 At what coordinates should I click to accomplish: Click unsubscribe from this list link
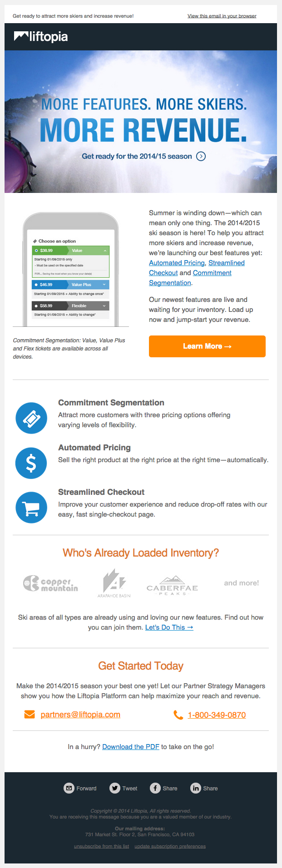coord(101,846)
